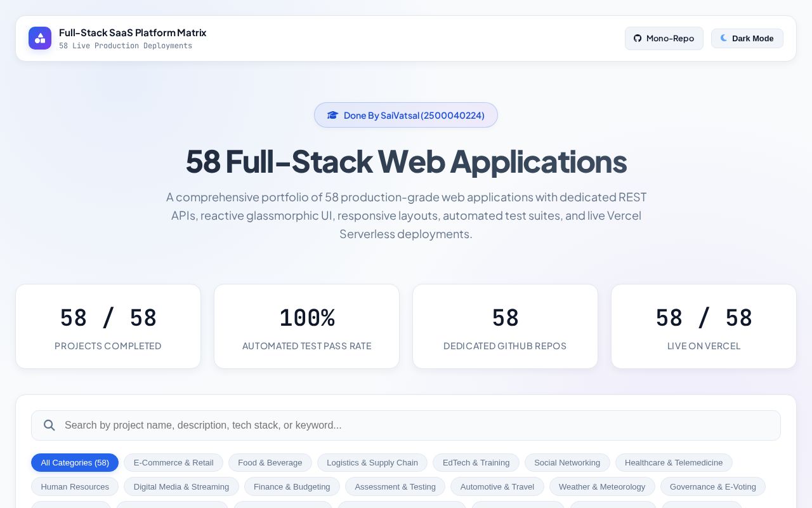
Task: Open the Mono-Repo link
Action: click(x=664, y=38)
